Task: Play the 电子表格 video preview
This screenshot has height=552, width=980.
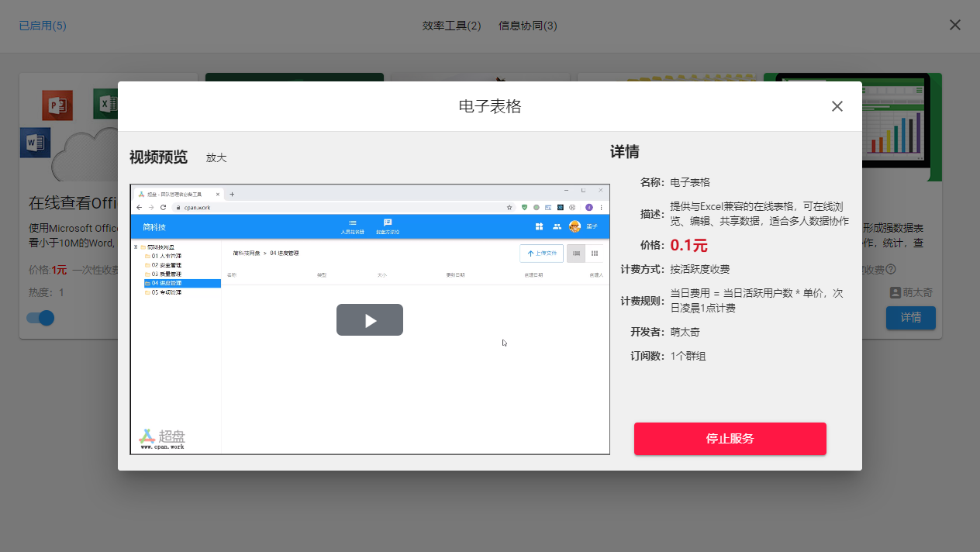Action: pos(369,320)
